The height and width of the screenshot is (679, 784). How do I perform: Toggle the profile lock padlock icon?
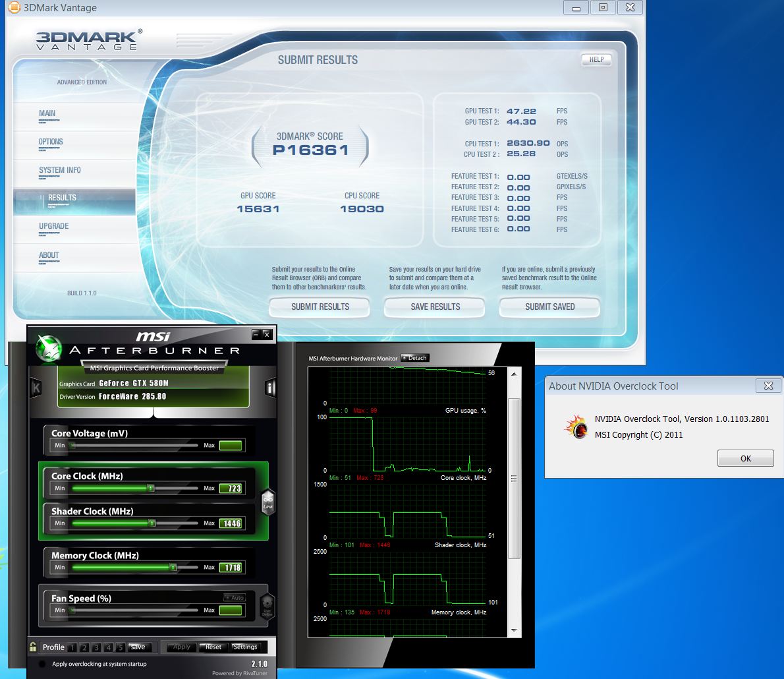tap(33, 647)
